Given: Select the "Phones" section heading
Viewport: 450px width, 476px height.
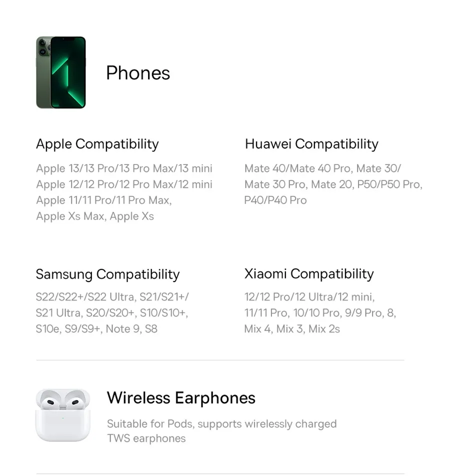Looking at the screenshot, I should (138, 73).
